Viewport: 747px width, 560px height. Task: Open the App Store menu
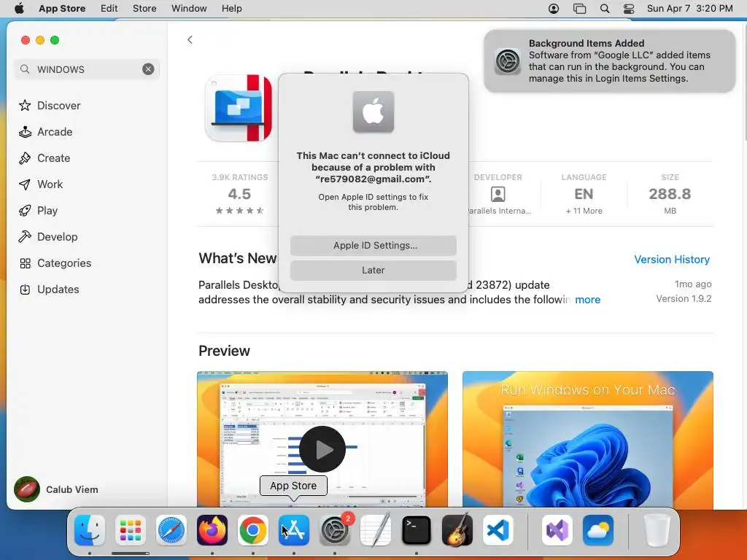tap(62, 9)
